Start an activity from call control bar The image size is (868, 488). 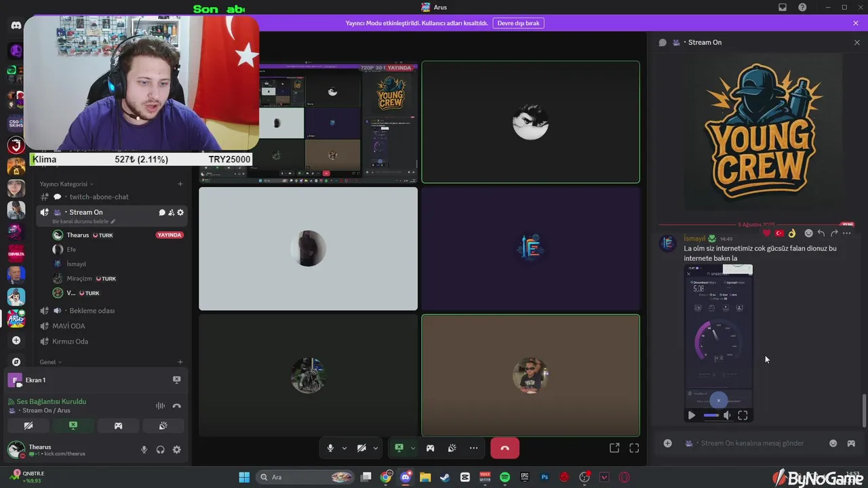click(x=430, y=448)
